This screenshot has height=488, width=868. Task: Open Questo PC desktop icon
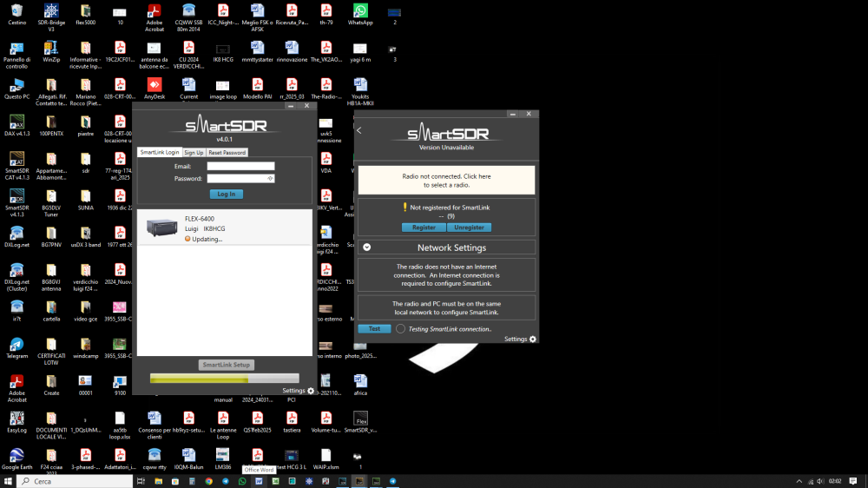pos(16,89)
